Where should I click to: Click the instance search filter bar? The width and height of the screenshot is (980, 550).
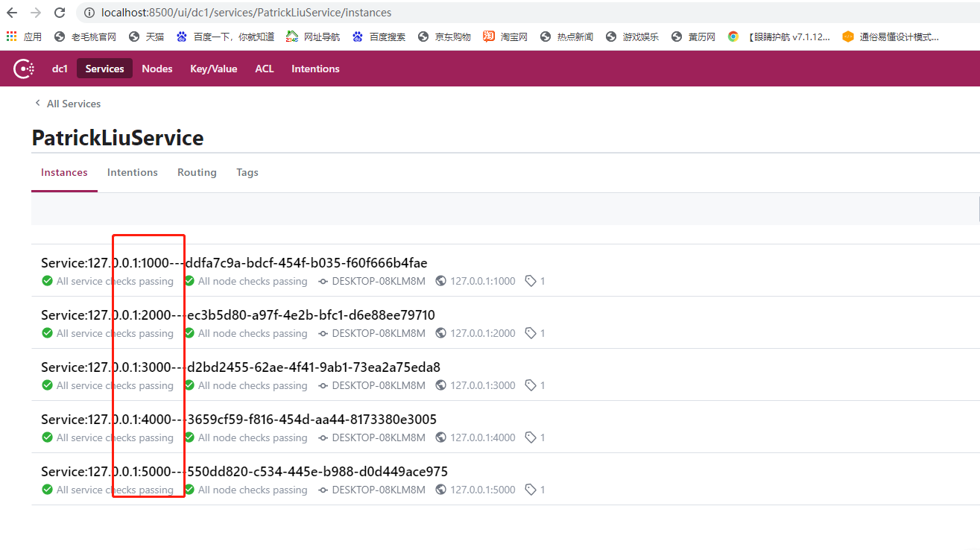505,209
